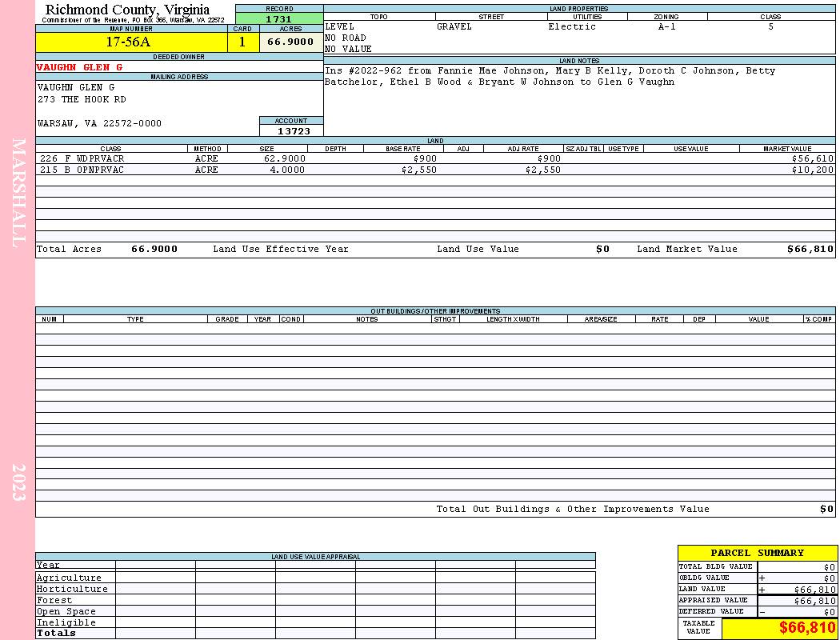Click market value $56,610

[x=813, y=159]
